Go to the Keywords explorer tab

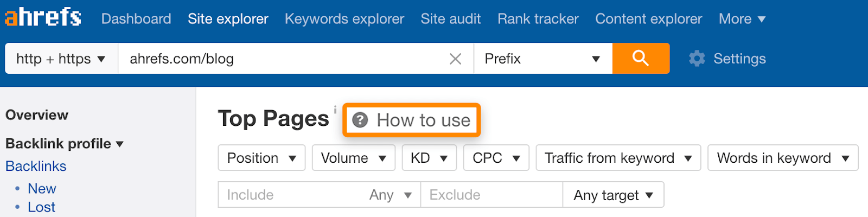[x=344, y=19]
